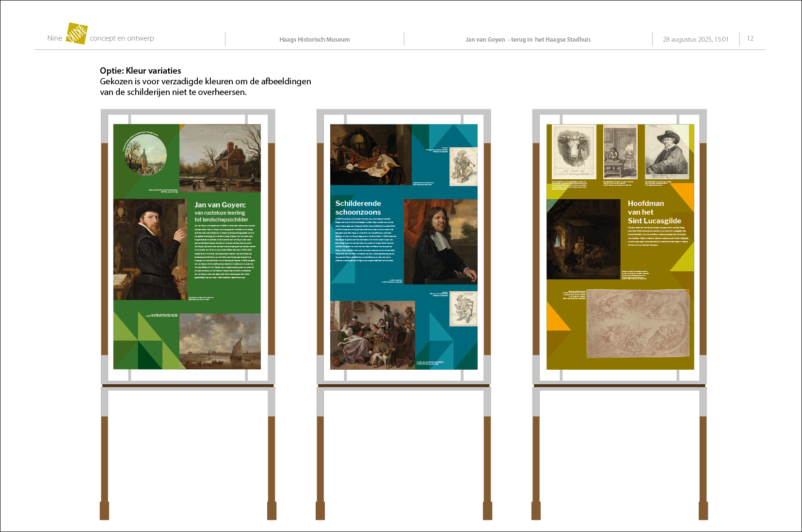Select the river landscape with sailboat painting
The width and height of the screenshot is (802, 532).
(x=220, y=341)
